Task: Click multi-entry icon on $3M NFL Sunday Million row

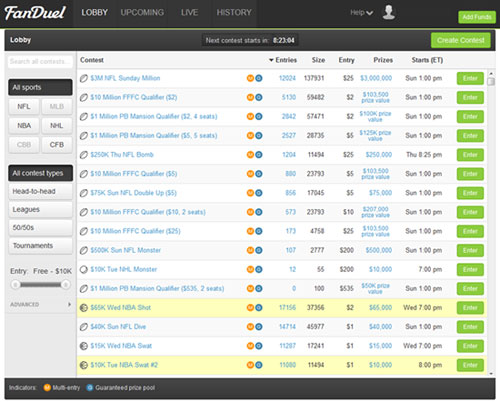Action: (x=250, y=78)
